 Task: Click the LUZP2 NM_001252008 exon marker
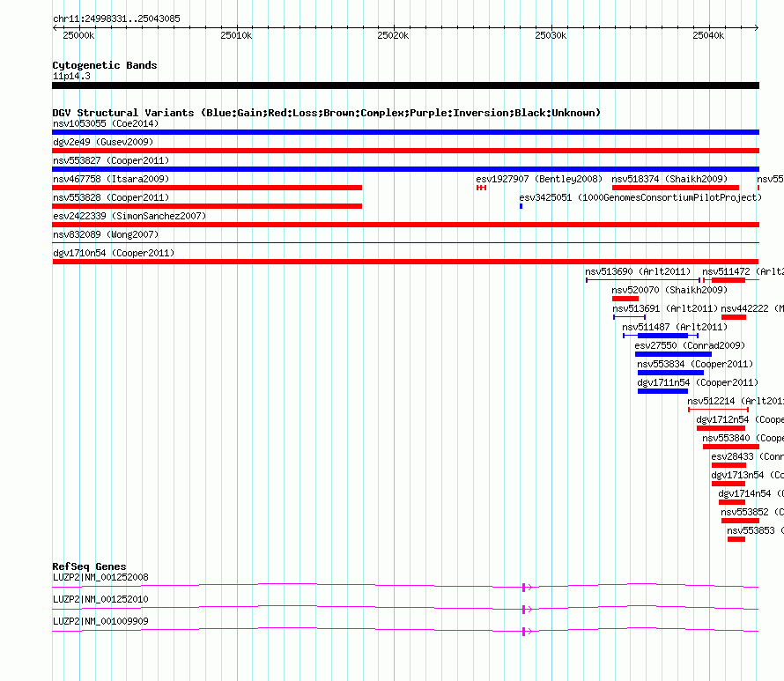(x=523, y=588)
